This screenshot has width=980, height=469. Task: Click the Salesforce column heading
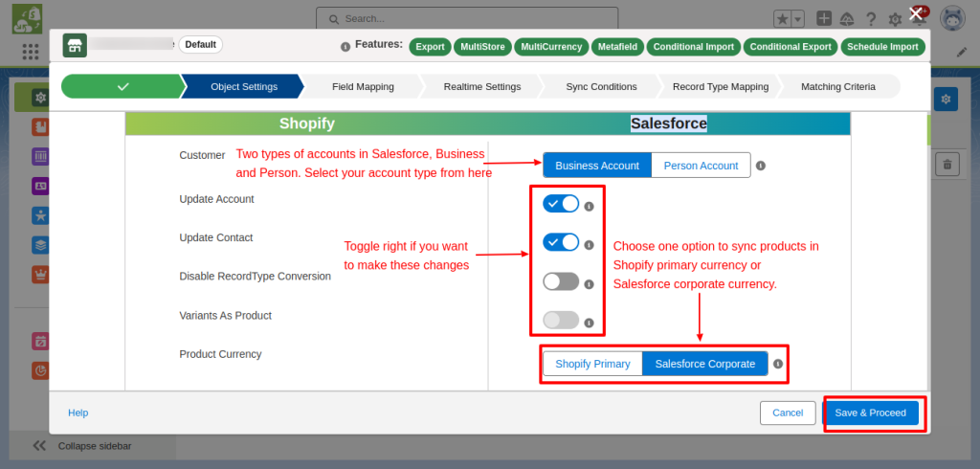tap(669, 123)
